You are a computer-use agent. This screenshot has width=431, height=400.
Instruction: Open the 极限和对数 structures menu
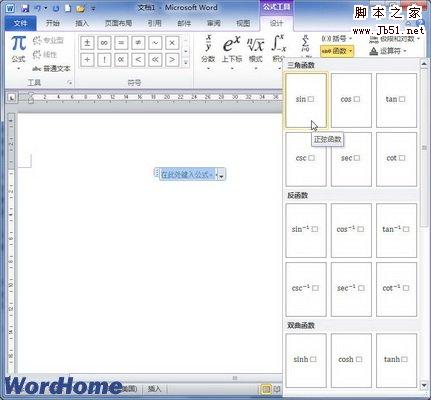click(395, 40)
